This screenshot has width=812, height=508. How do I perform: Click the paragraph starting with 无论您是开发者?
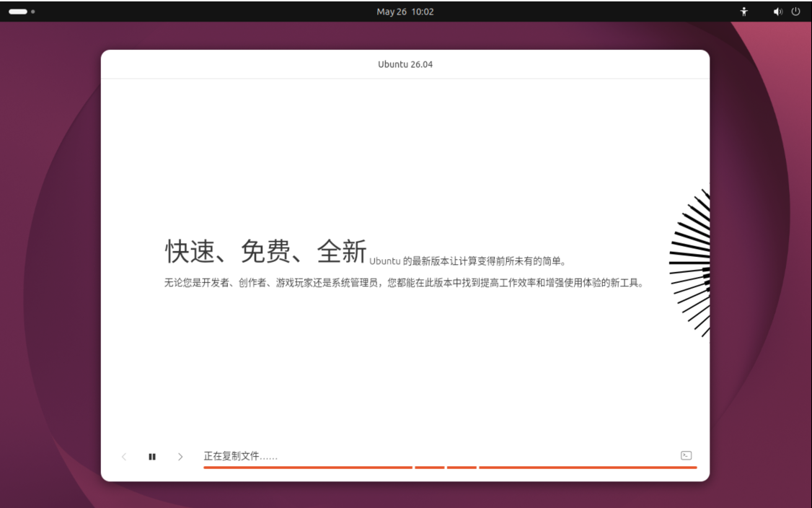[404, 283]
